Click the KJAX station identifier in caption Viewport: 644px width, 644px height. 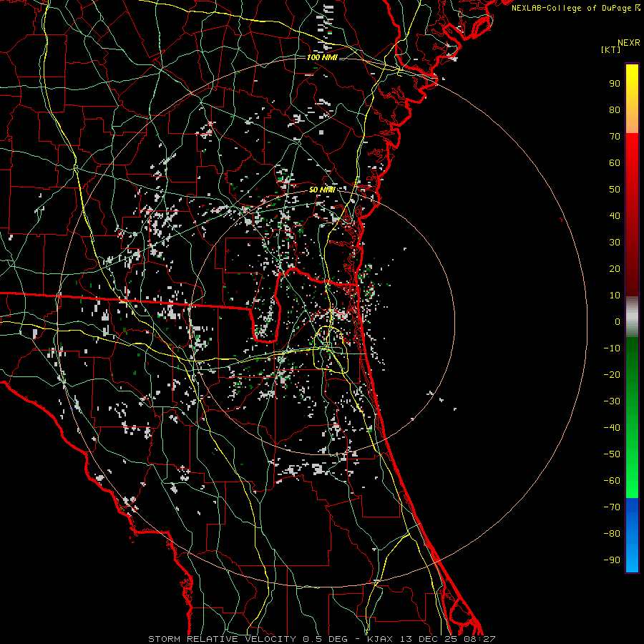point(379,639)
